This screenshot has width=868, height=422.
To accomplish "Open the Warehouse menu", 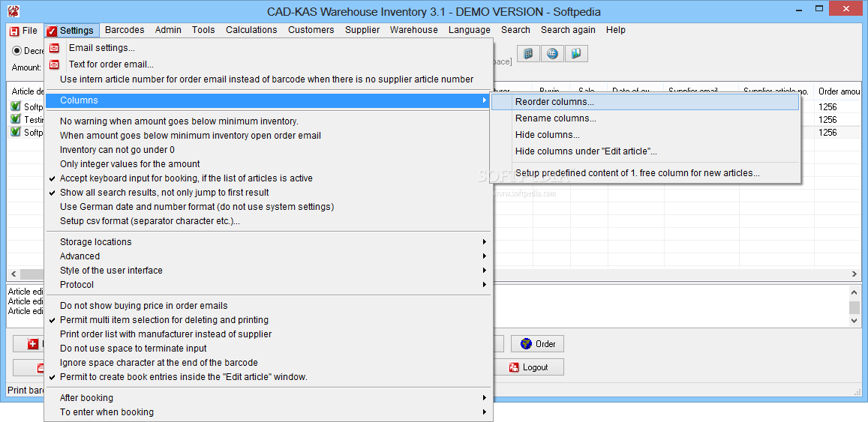I will 414,30.
